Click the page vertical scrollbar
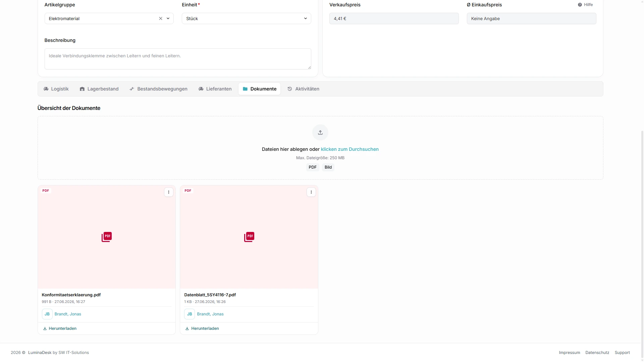This screenshot has height=362, width=644. 642,245
